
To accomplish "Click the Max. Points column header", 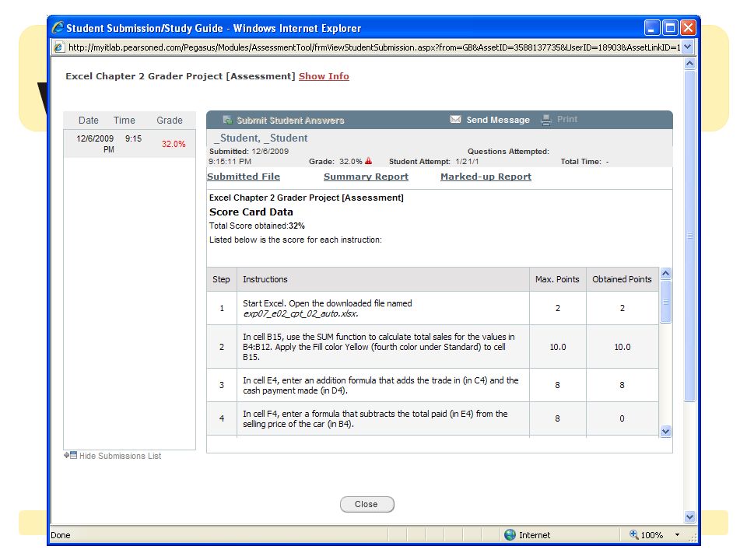I will click(557, 279).
